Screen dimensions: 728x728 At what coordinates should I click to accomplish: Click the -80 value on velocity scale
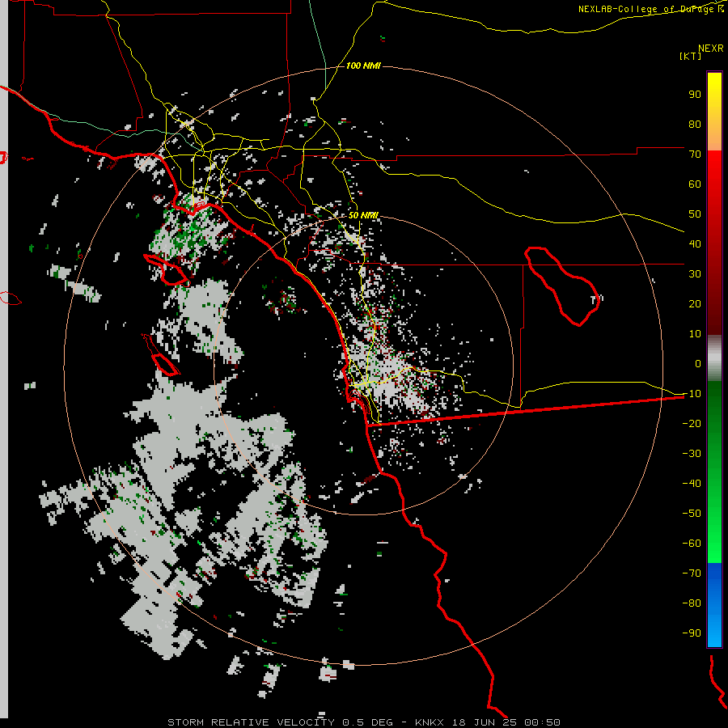pyautogui.click(x=692, y=603)
